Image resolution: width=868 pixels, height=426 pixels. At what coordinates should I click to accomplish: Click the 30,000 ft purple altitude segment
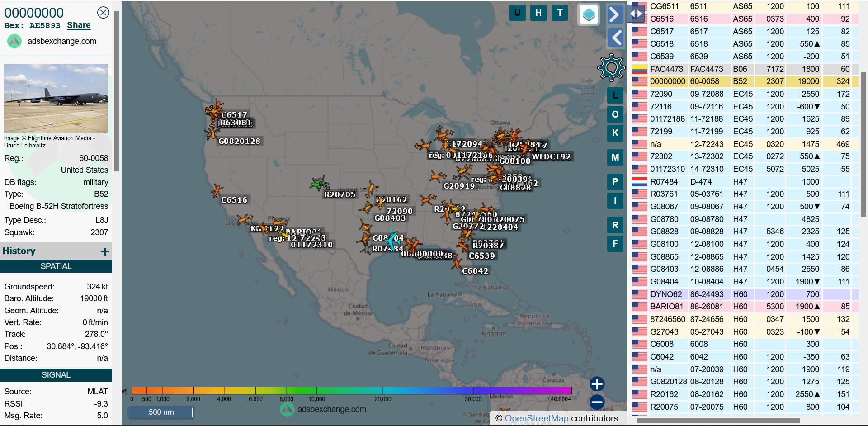coord(473,390)
